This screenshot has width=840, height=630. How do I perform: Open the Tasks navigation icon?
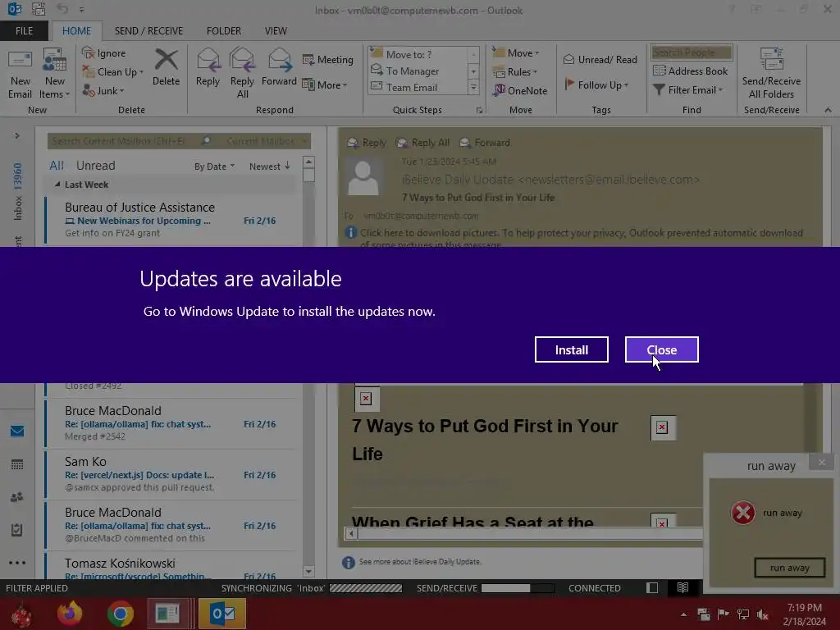point(17,530)
